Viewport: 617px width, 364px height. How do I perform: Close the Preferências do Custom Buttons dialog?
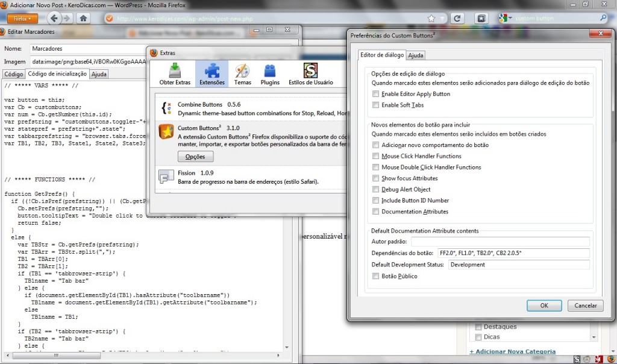(x=601, y=34)
